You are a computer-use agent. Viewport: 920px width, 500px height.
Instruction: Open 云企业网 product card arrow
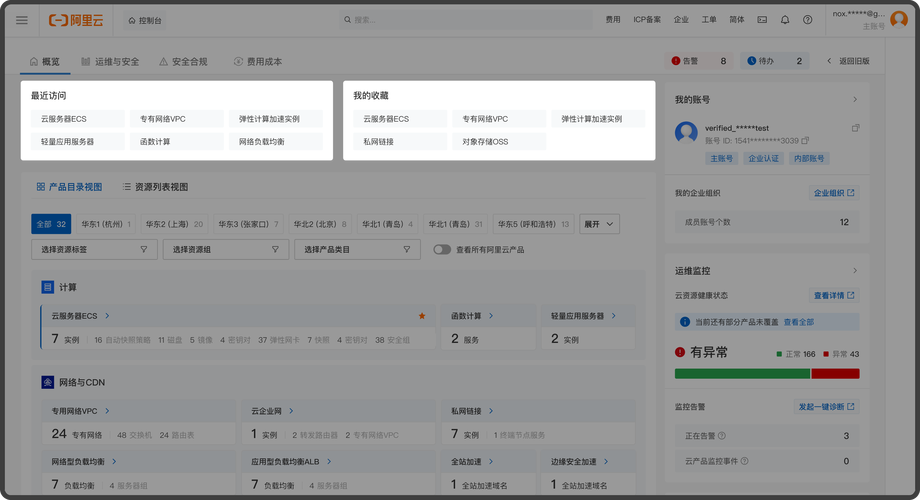tap(292, 411)
